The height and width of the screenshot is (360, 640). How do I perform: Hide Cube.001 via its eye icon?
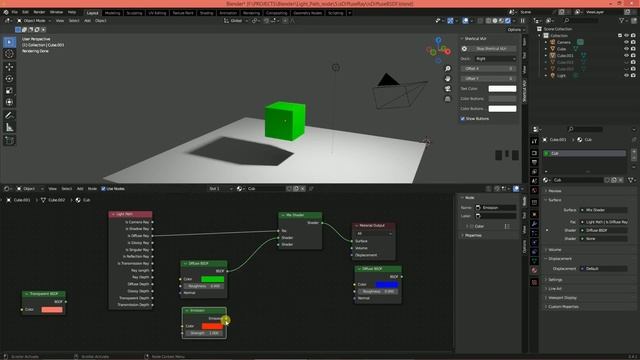(x=626, y=56)
